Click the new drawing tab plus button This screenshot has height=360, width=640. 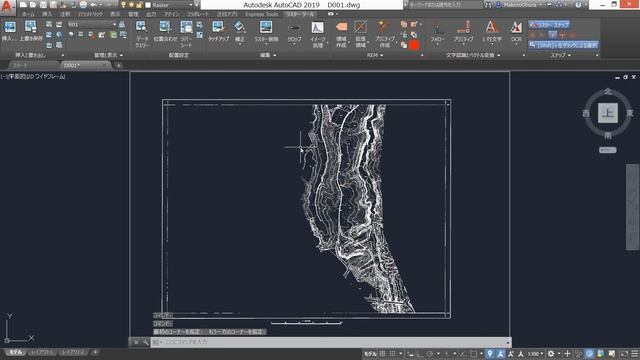tap(118, 65)
